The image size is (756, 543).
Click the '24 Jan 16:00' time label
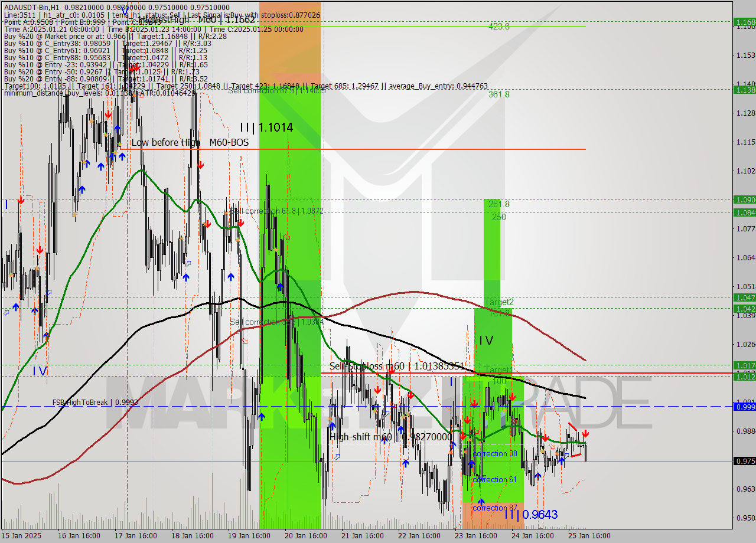pos(534,536)
